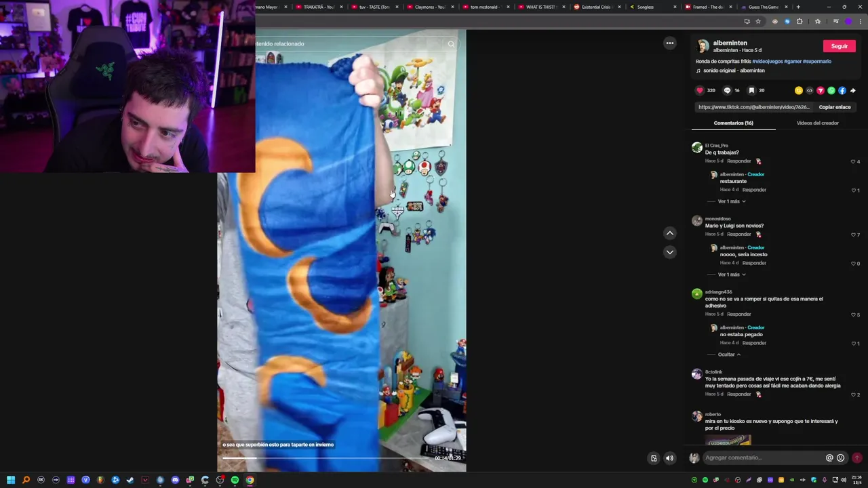Open the Guess The.Game browser tab

[x=764, y=7]
